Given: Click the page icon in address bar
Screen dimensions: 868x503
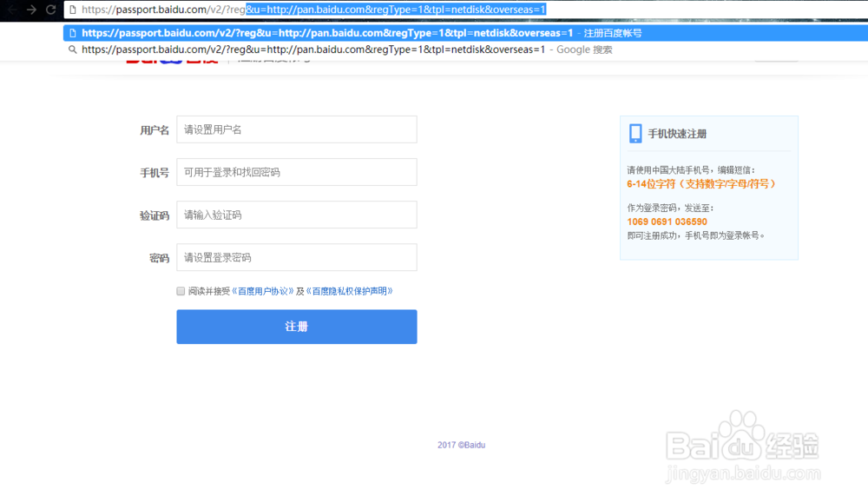Looking at the screenshot, I should click(x=73, y=10).
